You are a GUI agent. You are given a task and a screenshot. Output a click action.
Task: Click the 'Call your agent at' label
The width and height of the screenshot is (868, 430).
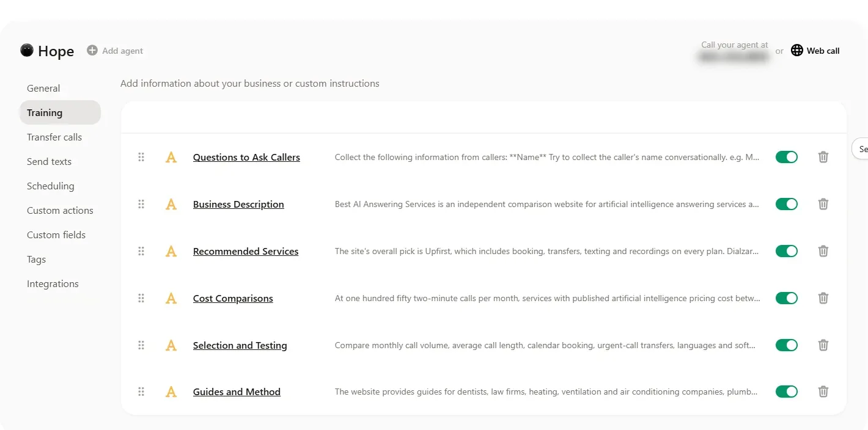pos(735,45)
